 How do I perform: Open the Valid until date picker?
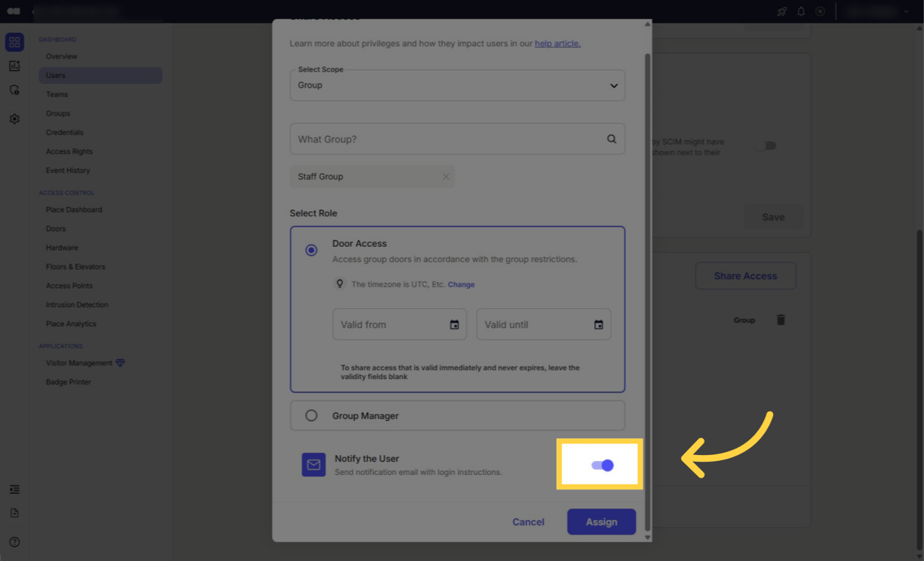pos(598,324)
